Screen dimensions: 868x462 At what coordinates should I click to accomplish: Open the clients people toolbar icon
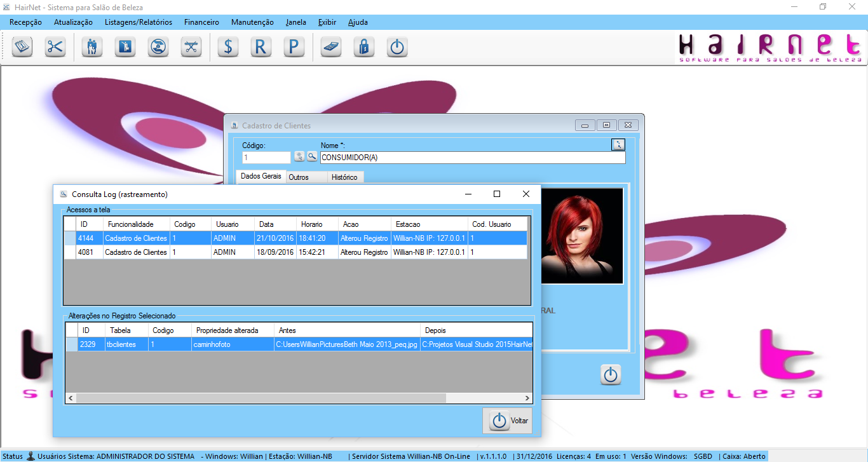pos(92,48)
